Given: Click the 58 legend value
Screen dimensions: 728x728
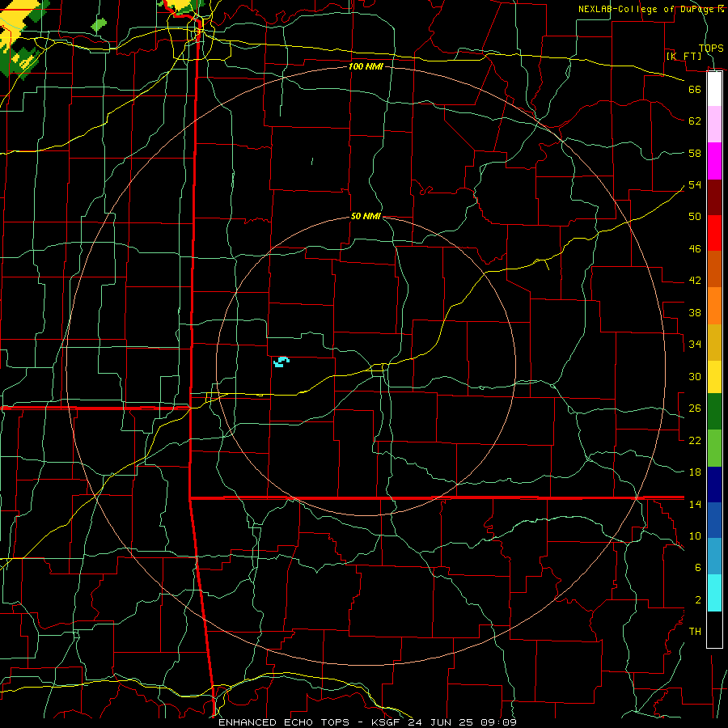Looking at the screenshot, I should (x=695, y=153).
